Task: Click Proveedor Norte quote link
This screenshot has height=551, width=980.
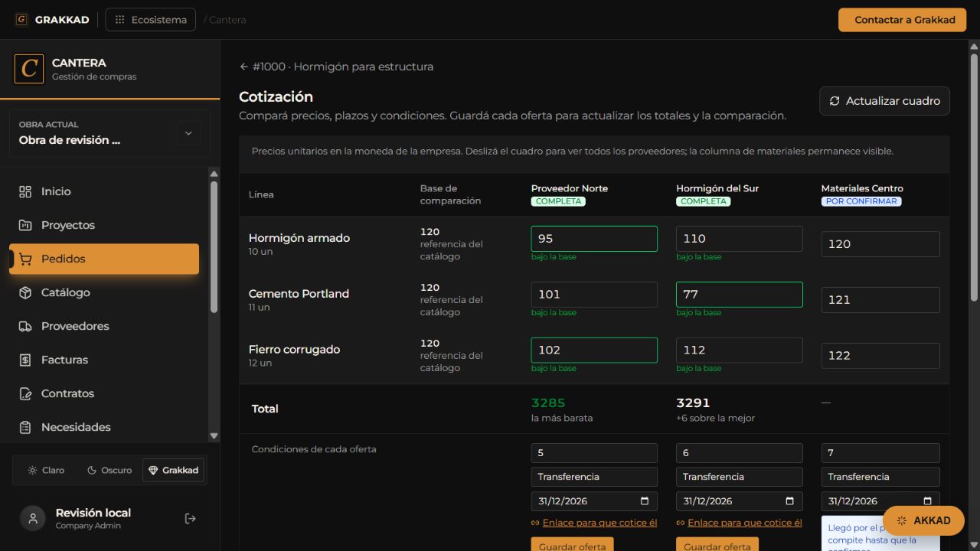Action: click(x=594, y=523)
